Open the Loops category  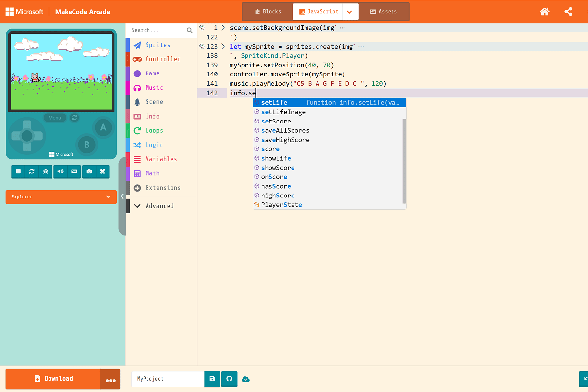[x=162, y=130]
